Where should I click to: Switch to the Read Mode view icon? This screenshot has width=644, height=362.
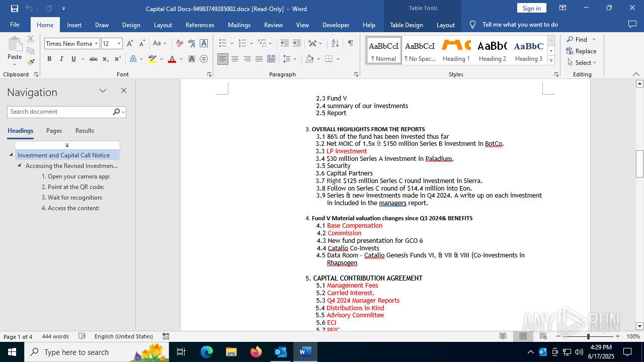(503, 336)
